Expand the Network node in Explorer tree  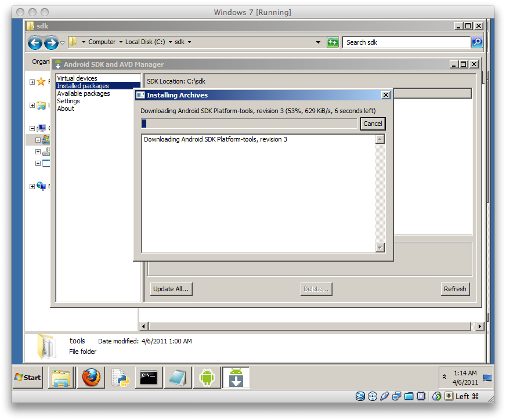[x=32, y=186]
